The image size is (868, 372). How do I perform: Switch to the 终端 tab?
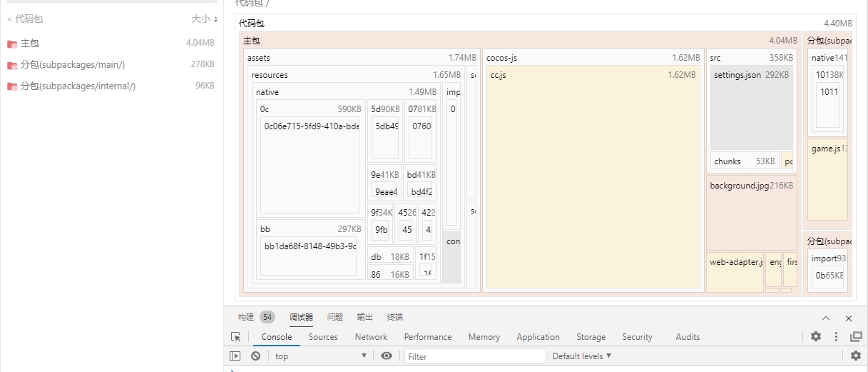395,317
